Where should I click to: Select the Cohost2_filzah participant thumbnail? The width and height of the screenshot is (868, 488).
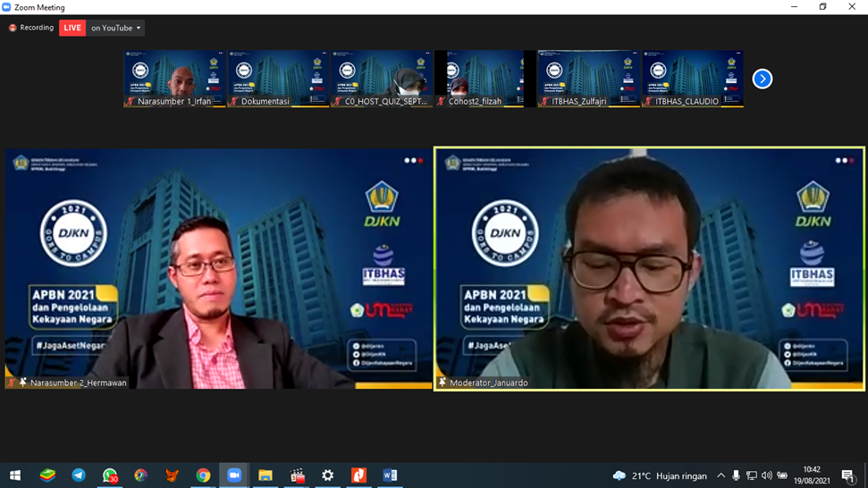click(x=485, y=79)
